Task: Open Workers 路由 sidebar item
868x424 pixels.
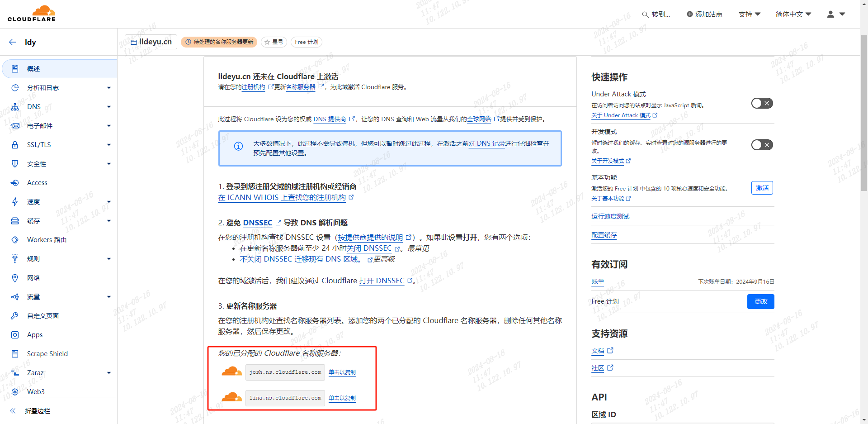Action: [x=59, y=240]
